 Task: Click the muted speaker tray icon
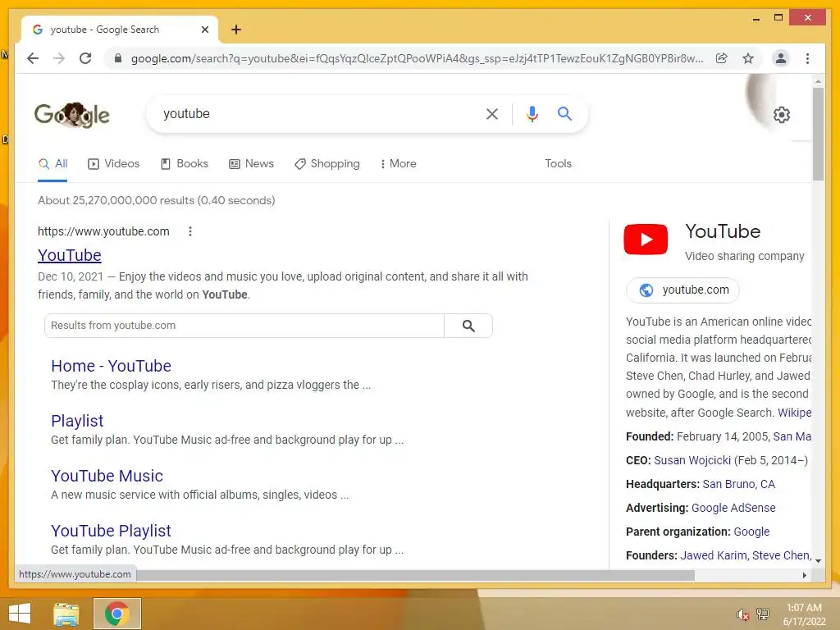[x=742, y=614]
